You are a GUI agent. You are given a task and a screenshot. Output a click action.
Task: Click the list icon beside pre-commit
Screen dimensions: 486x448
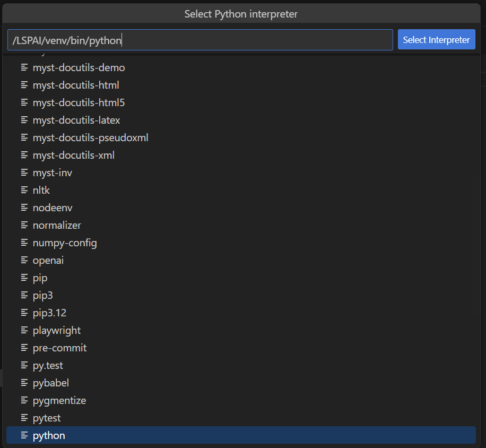(x=24, y=348)
